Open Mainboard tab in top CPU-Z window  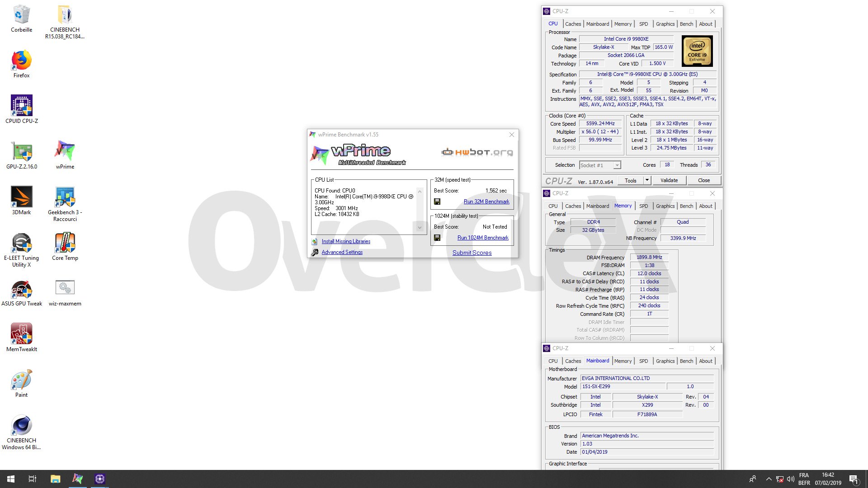(x=598, y=24)
